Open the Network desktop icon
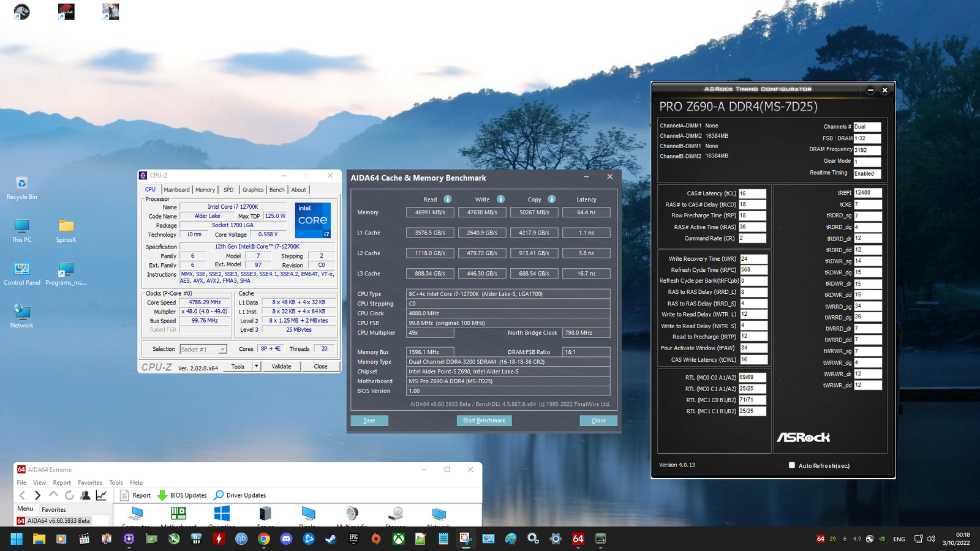The image size is (980, 551). tap(21, 317)
